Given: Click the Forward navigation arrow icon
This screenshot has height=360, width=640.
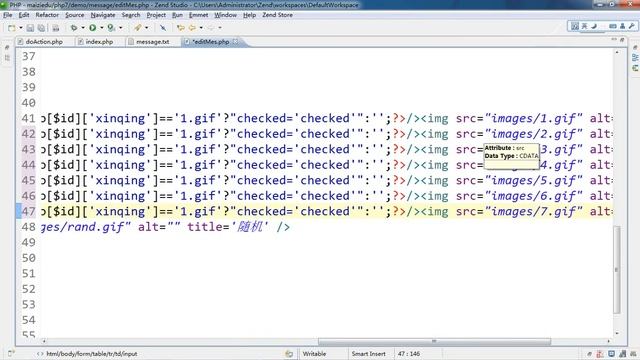Looking at the screenshot, I should pyautogui.click(x=192, y=28).
